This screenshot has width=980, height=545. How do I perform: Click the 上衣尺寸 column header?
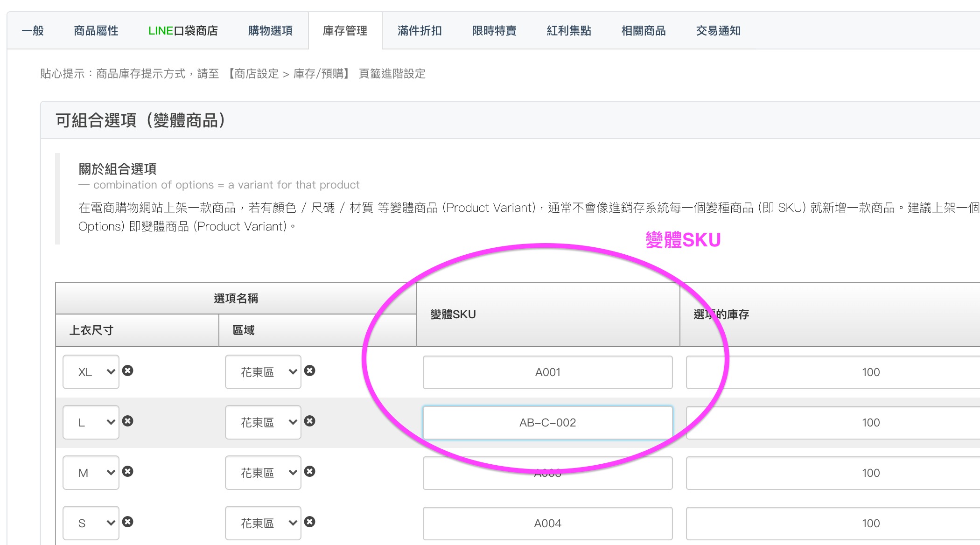[137, 330]
